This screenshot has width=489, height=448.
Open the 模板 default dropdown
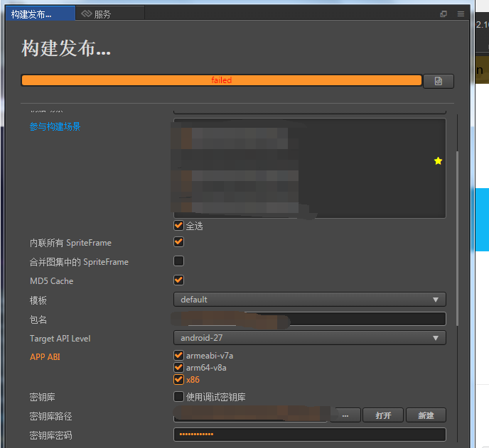pyautogui.click(x=310, y=300)
